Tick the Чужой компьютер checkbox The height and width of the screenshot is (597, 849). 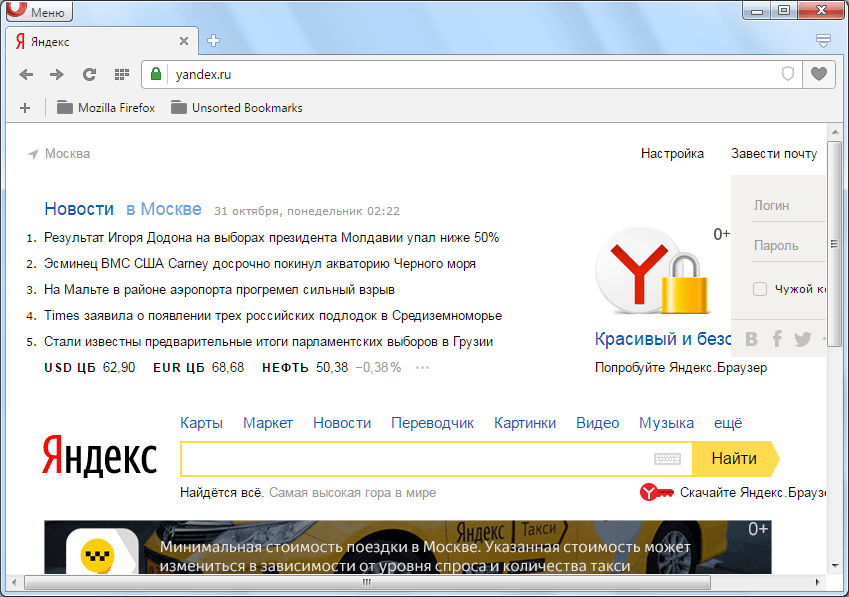pos(760,289)
